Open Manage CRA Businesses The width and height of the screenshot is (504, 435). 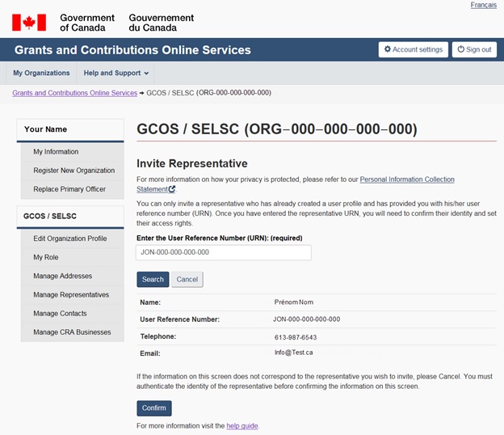(72, 332)
